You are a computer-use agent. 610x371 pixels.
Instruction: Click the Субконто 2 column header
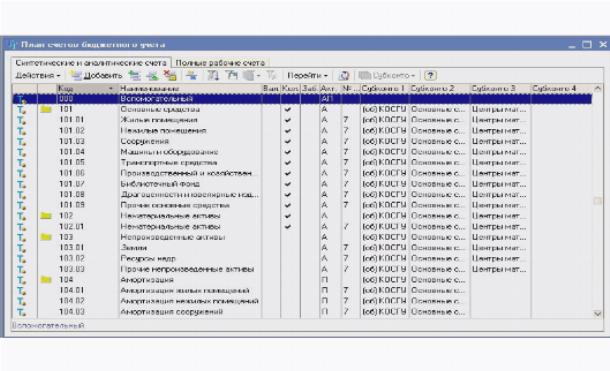[x=440, y=89]
